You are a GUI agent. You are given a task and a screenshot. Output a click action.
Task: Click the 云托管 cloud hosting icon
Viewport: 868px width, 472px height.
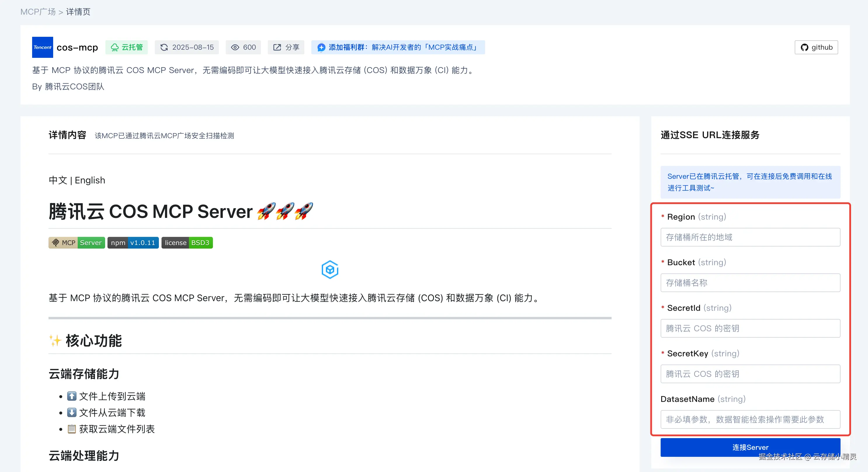[115, 47]
